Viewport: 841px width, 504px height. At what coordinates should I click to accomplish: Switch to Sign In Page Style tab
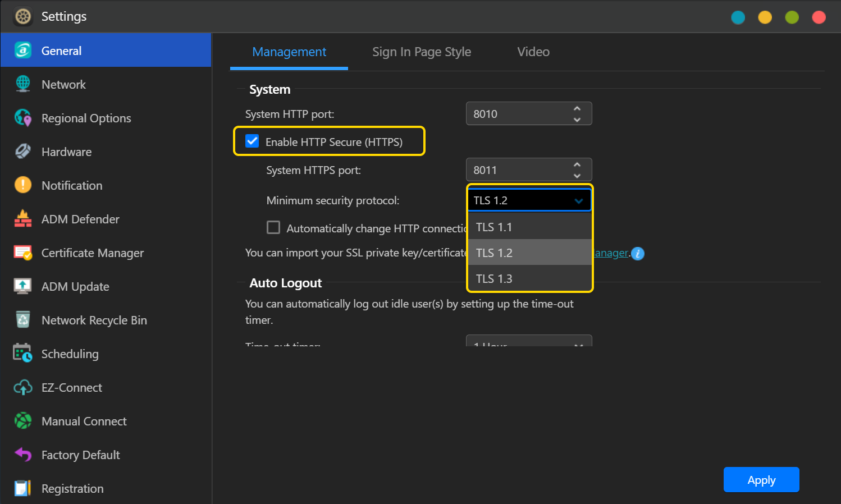(x=422, y=52)
